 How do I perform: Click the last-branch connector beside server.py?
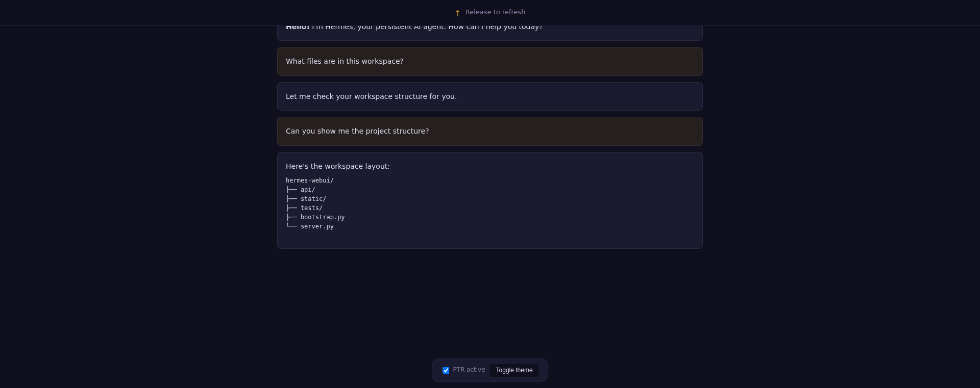click(x=291, y=226)
